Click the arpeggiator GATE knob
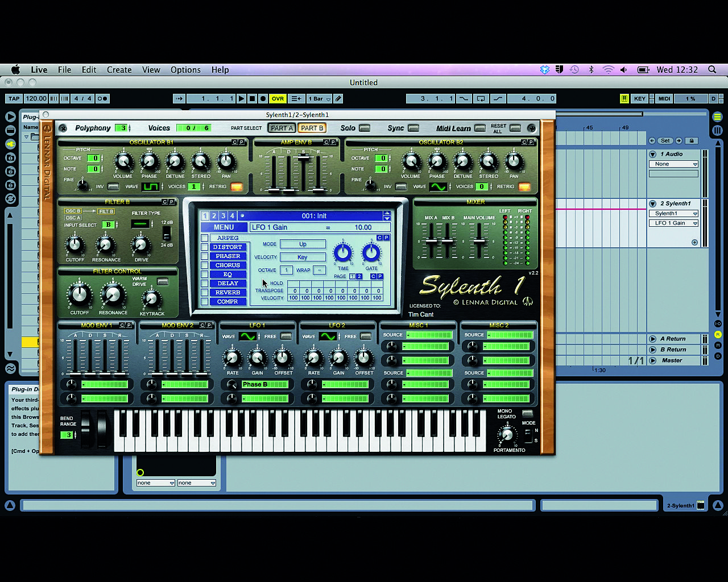Screen dimensions: 728x582 click(x=371, y=252)
